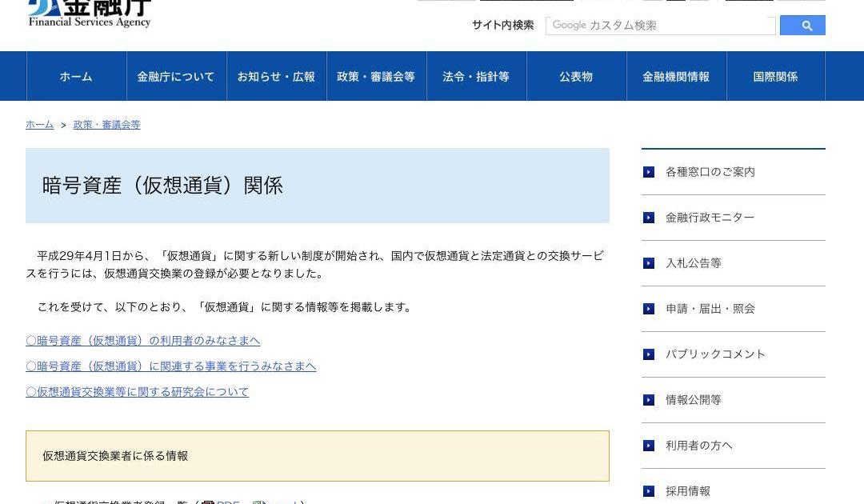Select 国際関係 in the navigation bar
Screen dimensions: 864x504
[x=775, y=77]
